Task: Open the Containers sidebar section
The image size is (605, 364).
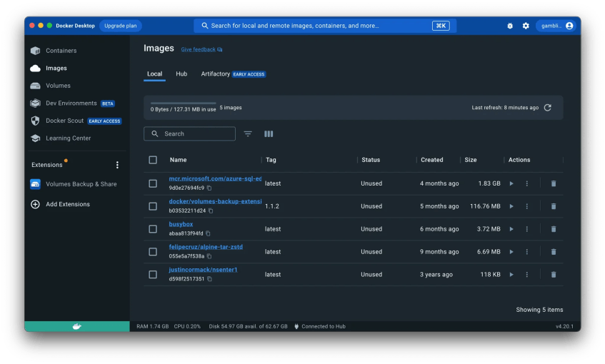Action: [61, 51]
